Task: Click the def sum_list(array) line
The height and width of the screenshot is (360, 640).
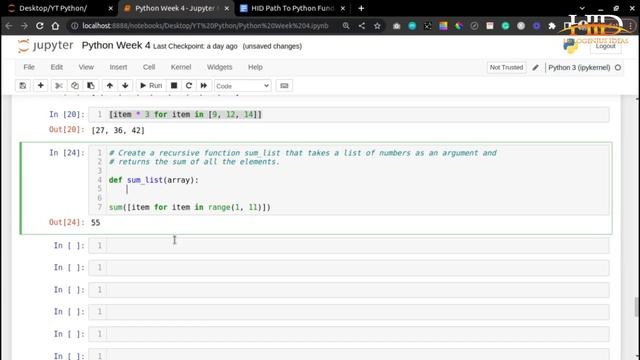Action: point(153,180)
